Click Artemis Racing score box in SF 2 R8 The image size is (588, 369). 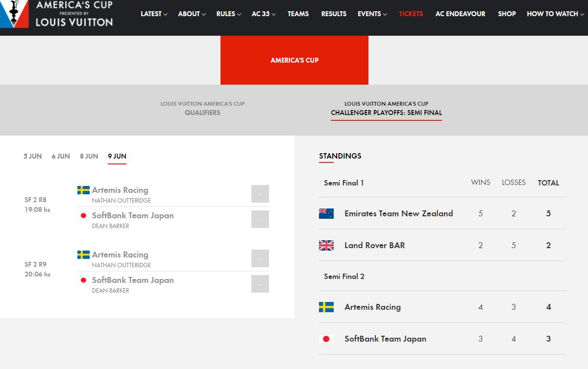pyautogui.click(x=260, y=194)
